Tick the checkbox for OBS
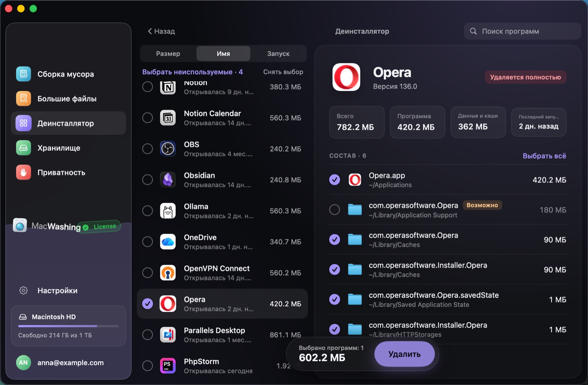Viewport: 588px width, 385px height. 147,149
